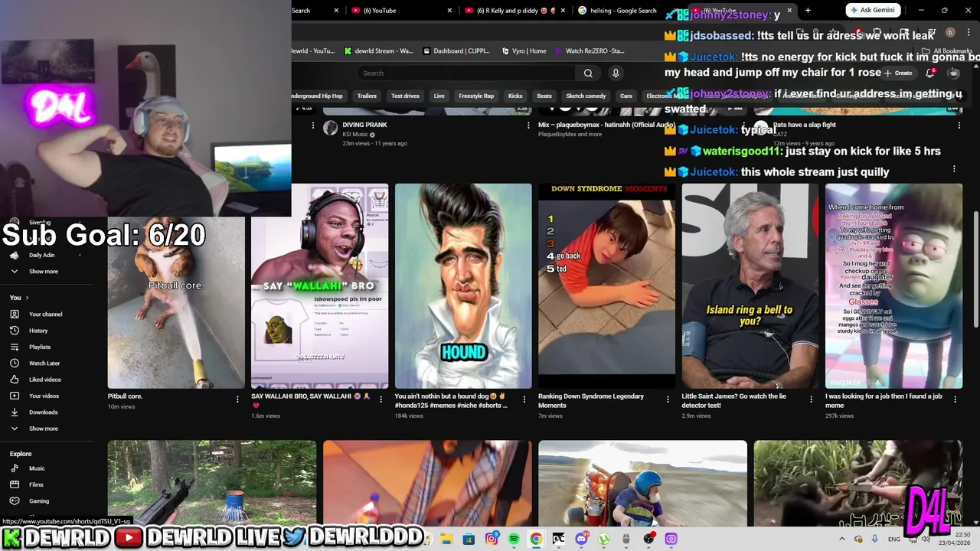Open the YouTube account avatar menu

[954, 73]
